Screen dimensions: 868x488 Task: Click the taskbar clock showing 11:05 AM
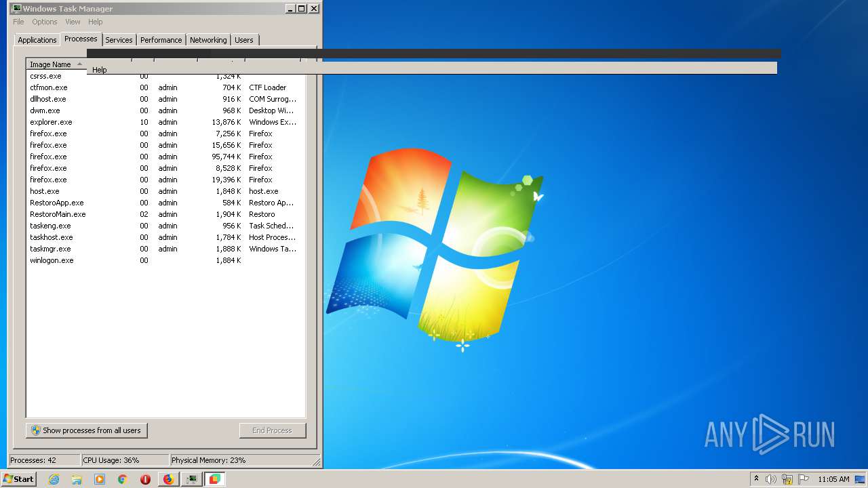pyautogui.click(x=833, y=479)
